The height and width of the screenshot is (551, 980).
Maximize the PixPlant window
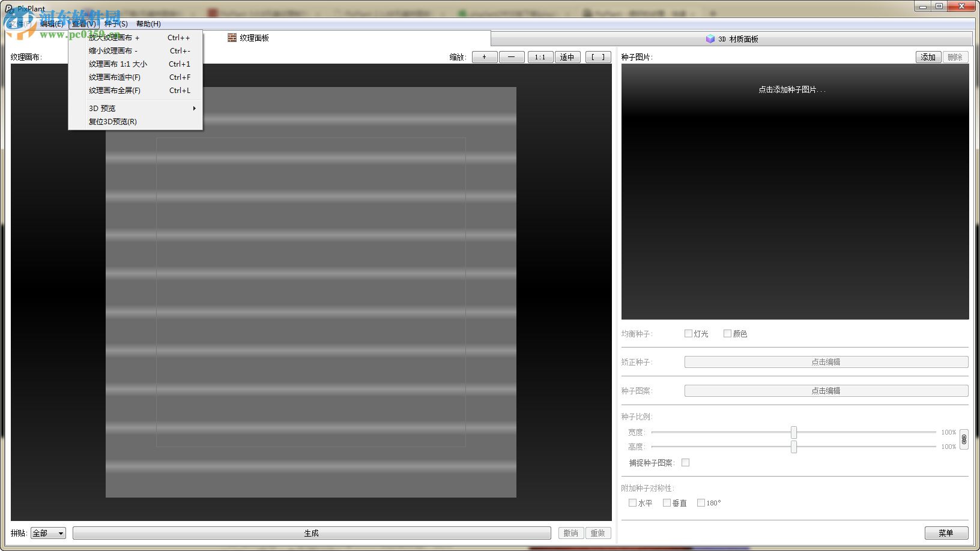[x=939, y=6]
